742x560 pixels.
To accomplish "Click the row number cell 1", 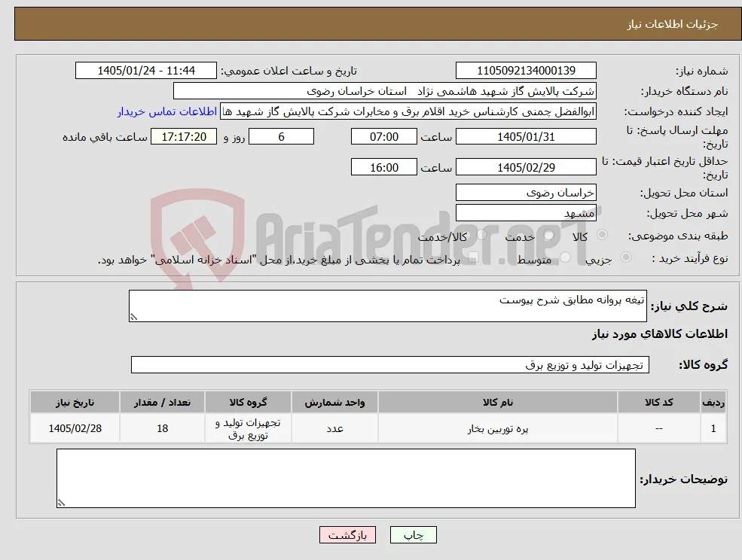I will [x=713, y=428].
